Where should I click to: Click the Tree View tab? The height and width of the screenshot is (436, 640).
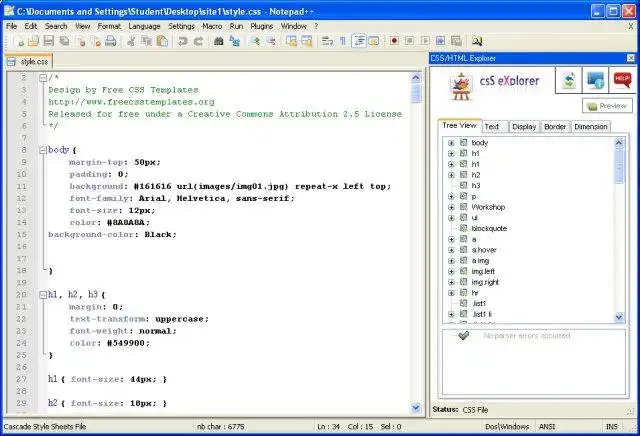(x=460, y=126)
